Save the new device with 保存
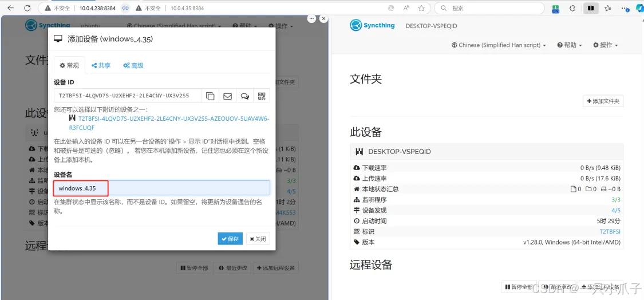Screen dimensions: 644x300 pyautogui.click(x=230, y=239)
